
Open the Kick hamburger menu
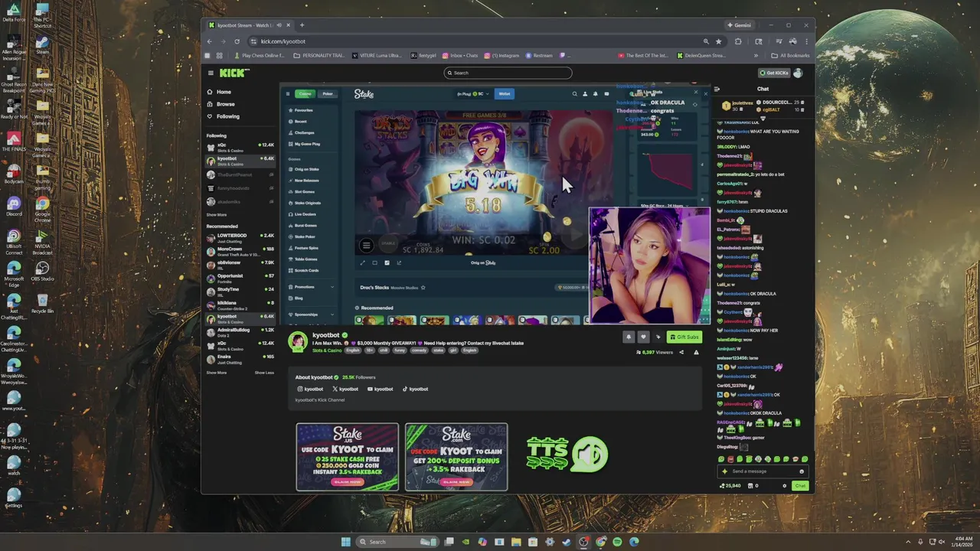point(211,73)
